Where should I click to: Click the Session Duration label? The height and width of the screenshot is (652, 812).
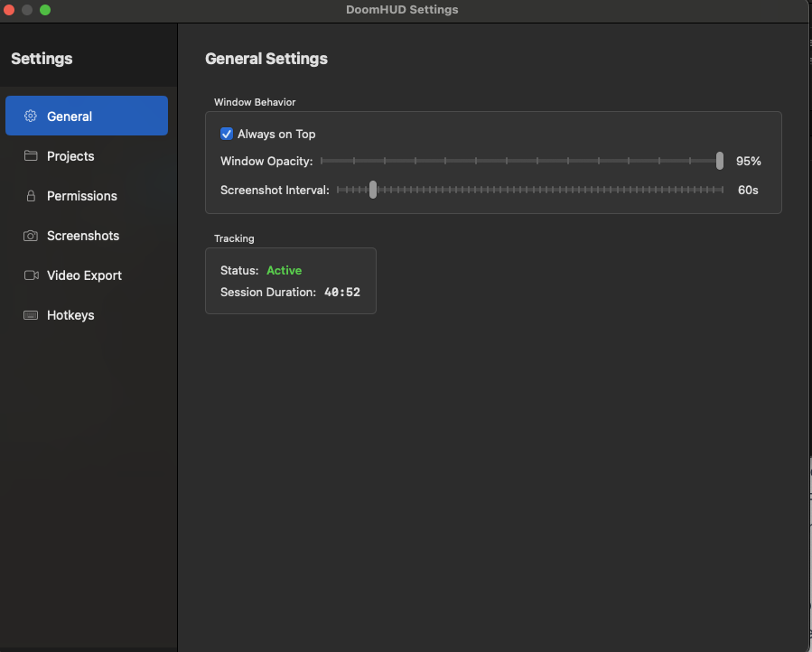[x=268, y=292]
